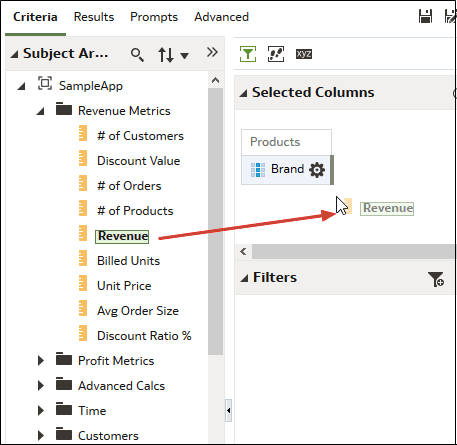The height and width of the screenshot is (445, 457).
Task: Click the double-chevron more options icon
Action: click(x=212, y=52)
